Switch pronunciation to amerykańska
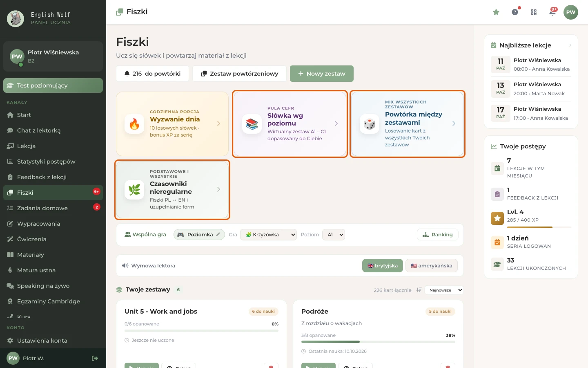The width and height of the screenshot is (588, 368). [432, 266]
